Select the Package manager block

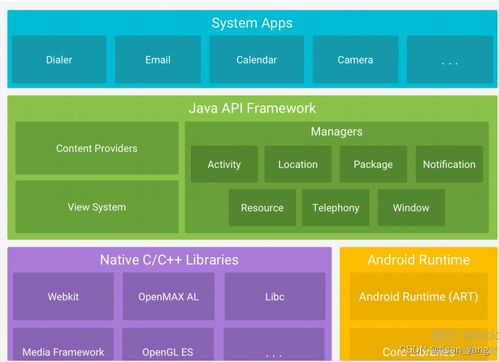click(x=373, y=164)
